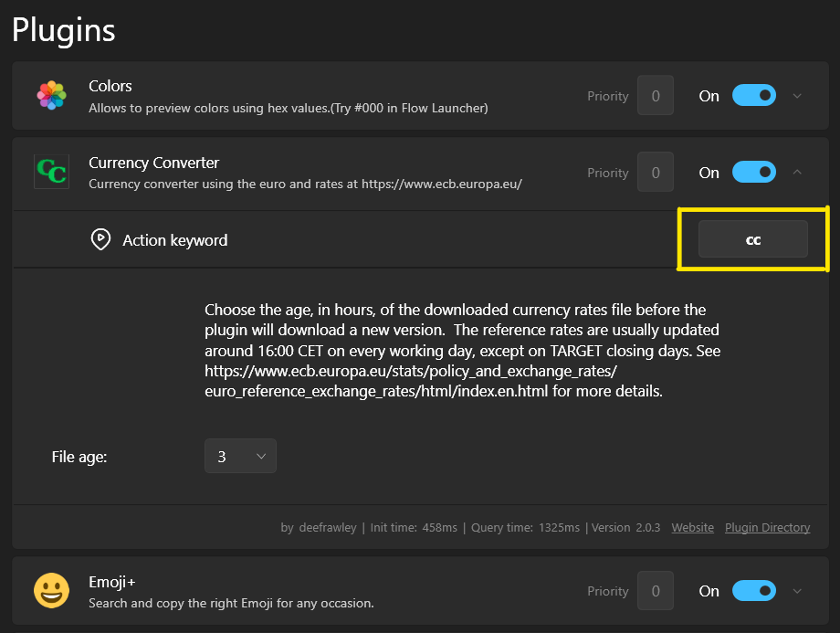Click the Colors plugin name
Screen dimensions: 840x633
(x=110, y=86)
